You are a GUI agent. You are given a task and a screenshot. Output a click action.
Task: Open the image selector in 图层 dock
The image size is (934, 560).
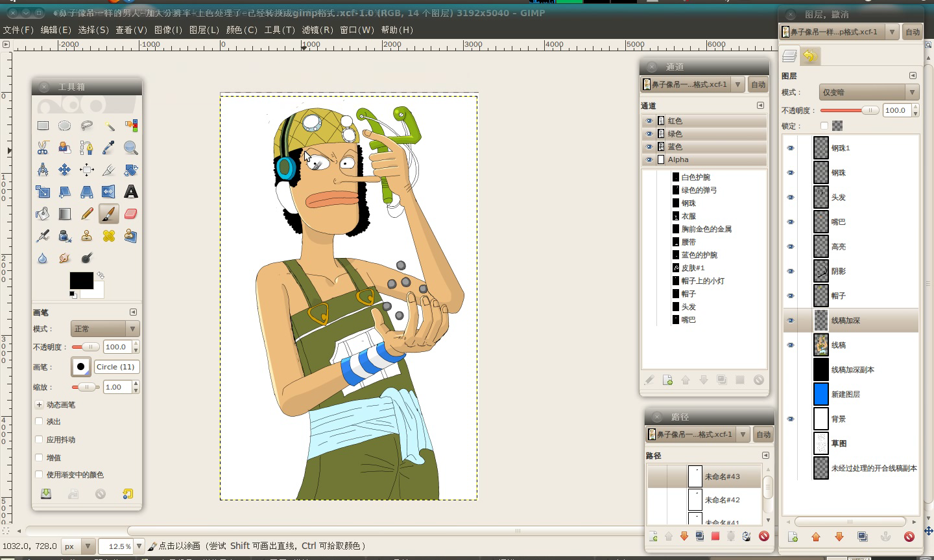click(839, 32)
